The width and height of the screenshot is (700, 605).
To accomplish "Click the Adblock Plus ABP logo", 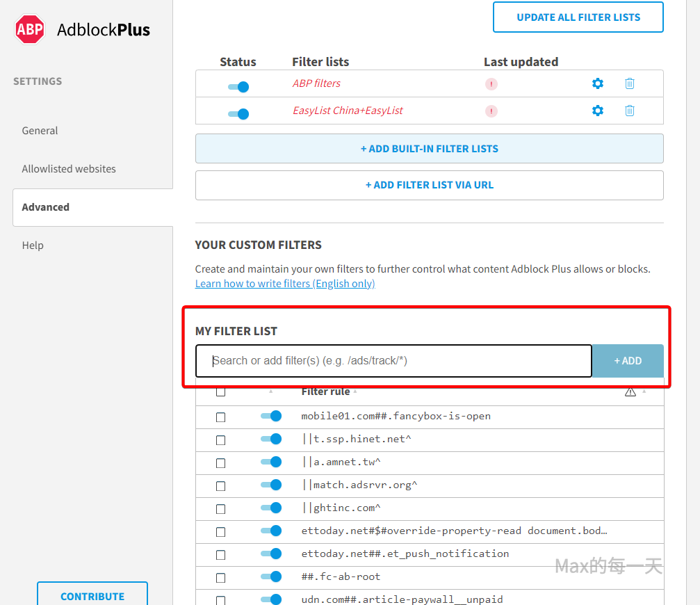I will tap(29, 29).
